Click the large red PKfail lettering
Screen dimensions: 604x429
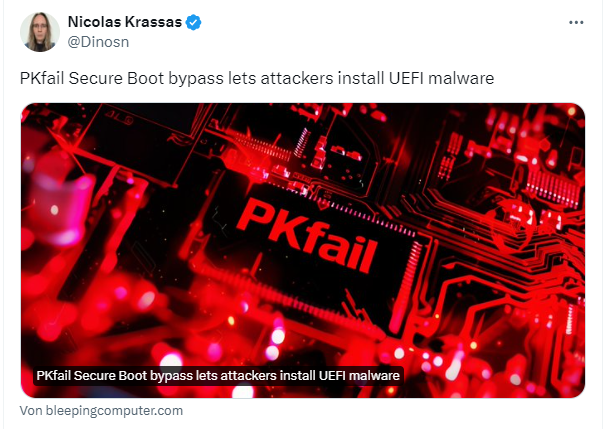click(x=306, y=236)
